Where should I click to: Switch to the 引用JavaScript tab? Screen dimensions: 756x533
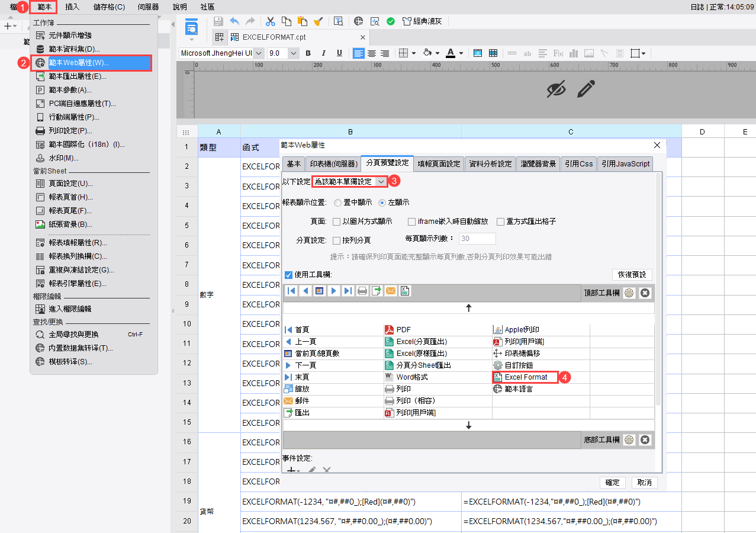pos(625,164)
